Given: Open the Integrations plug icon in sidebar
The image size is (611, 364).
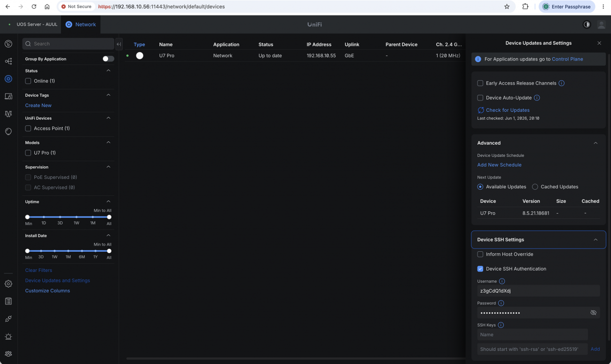Looking at the screenshot, I should (x=8, y=319).
